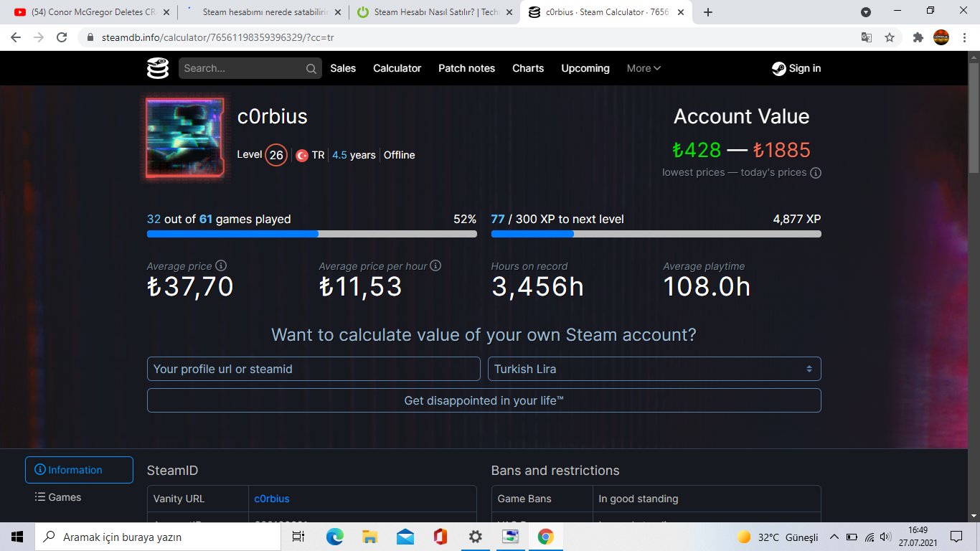The height and width of the screenshot is (551, 980).
Task: Click info icon beside Average price per hour
Action: click(435, 265)
